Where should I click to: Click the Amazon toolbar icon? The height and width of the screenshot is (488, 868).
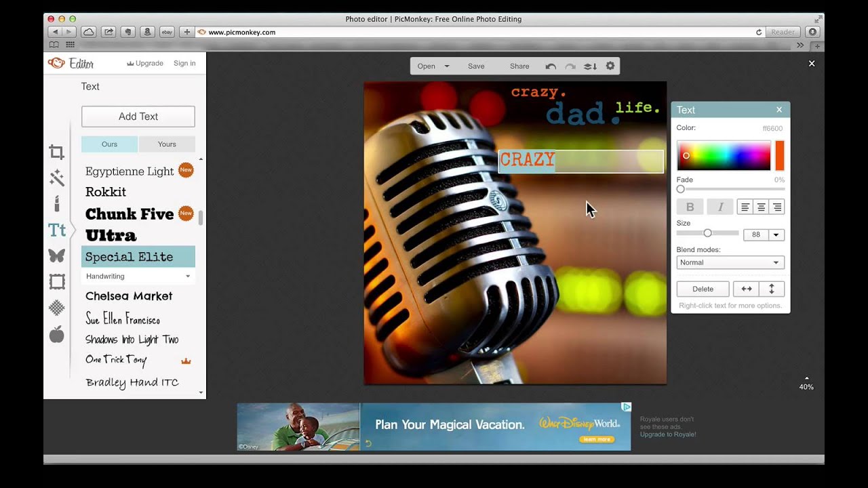point(147,32)
